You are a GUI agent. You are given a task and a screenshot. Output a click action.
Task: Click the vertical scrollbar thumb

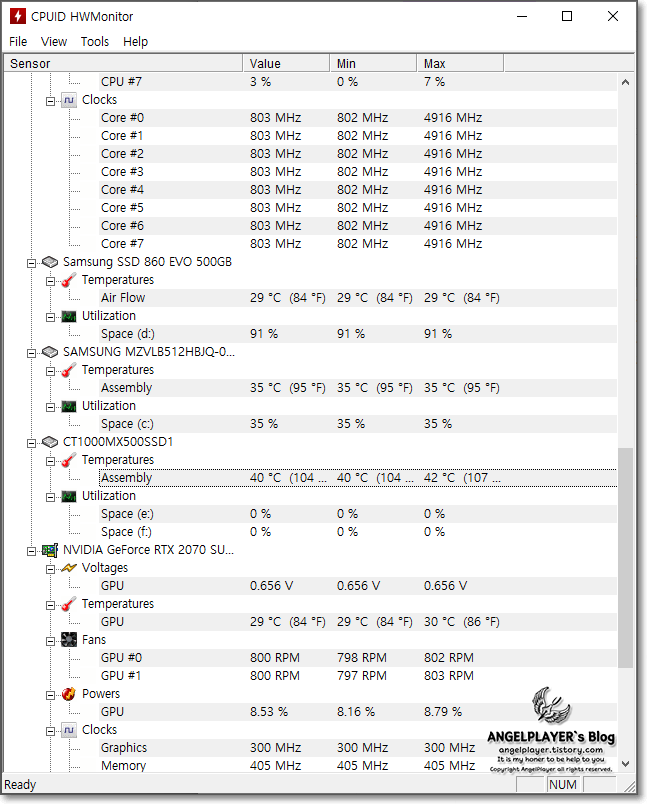[x=625, y=558]
